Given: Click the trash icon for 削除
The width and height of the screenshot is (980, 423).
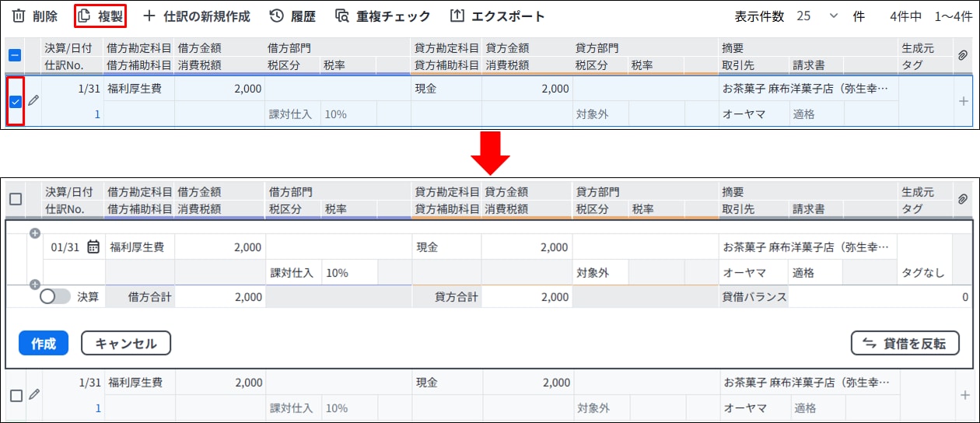Looking at the screenshot, I should click(19, 16).
